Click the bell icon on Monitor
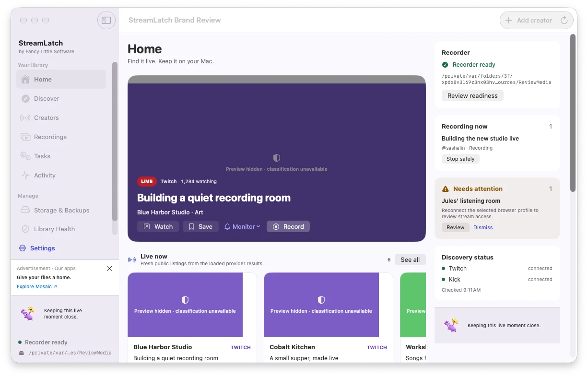Screen dimensions: 588x377 pyautogui.click(x=227, y=226)
